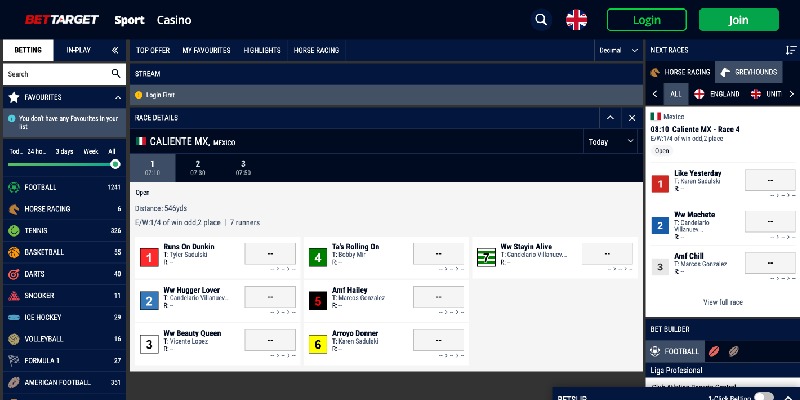Collapse Race Details with up chevron
800x400 pixels.
[x=610, y=118]
